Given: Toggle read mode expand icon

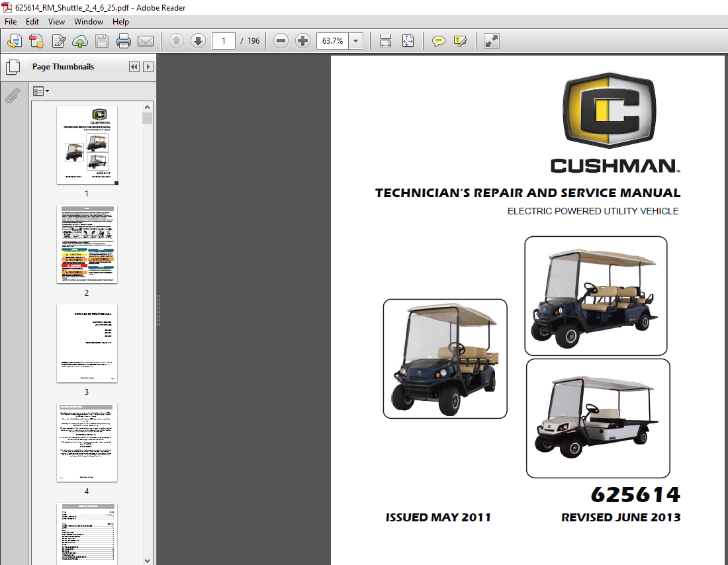Looking at the screenshot, I should (491, 41).
